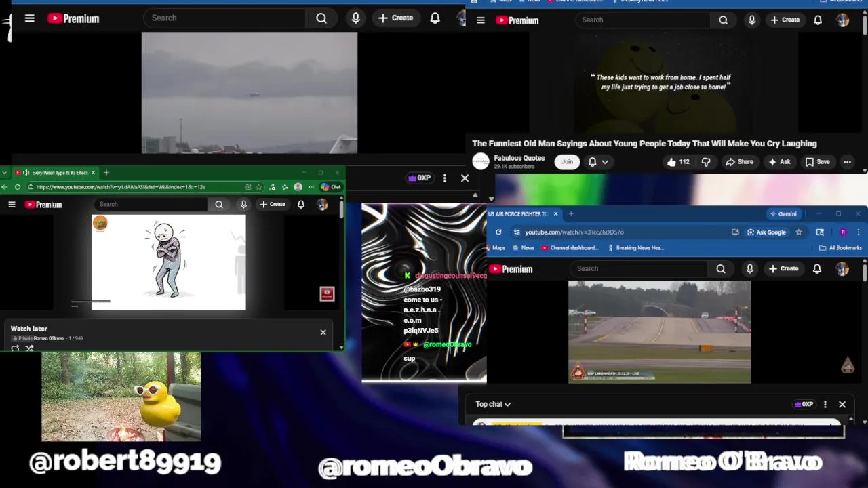Share the old man sayings video
This screenshot has width=868, height=488.
click(x=739, y=162)
